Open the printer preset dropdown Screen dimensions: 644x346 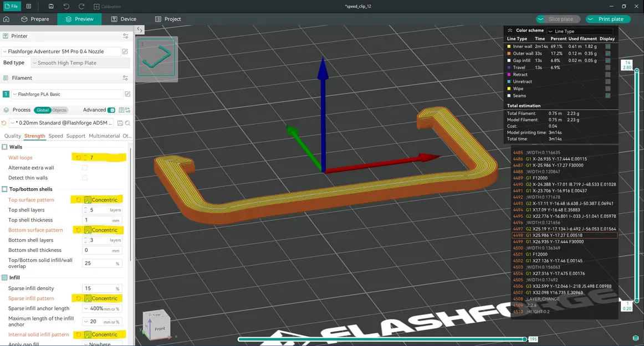click(x=61, y=51)
